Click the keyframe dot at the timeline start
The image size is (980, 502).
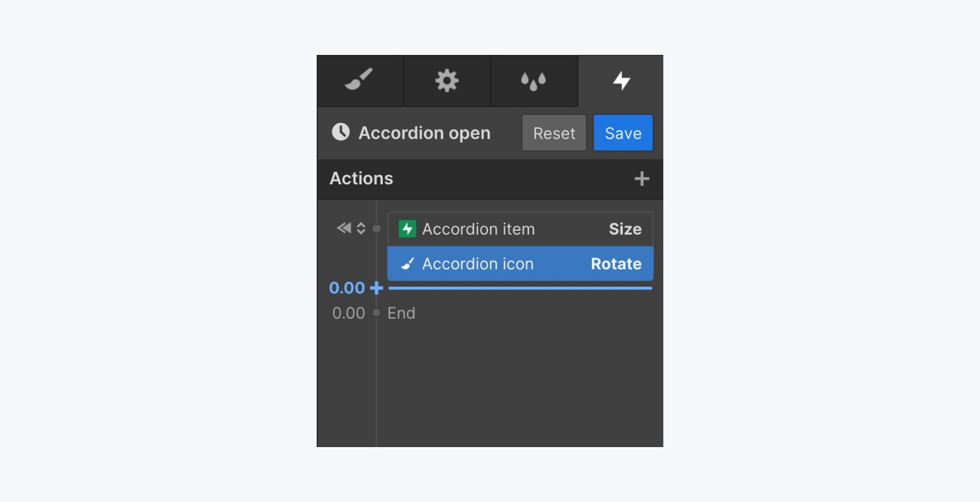click(376, 228)
